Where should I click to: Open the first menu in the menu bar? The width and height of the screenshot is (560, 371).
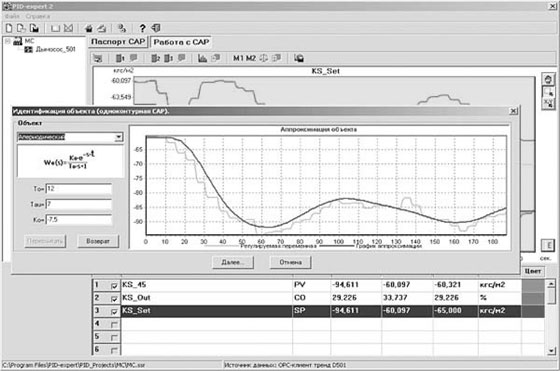tap(12, 16)
